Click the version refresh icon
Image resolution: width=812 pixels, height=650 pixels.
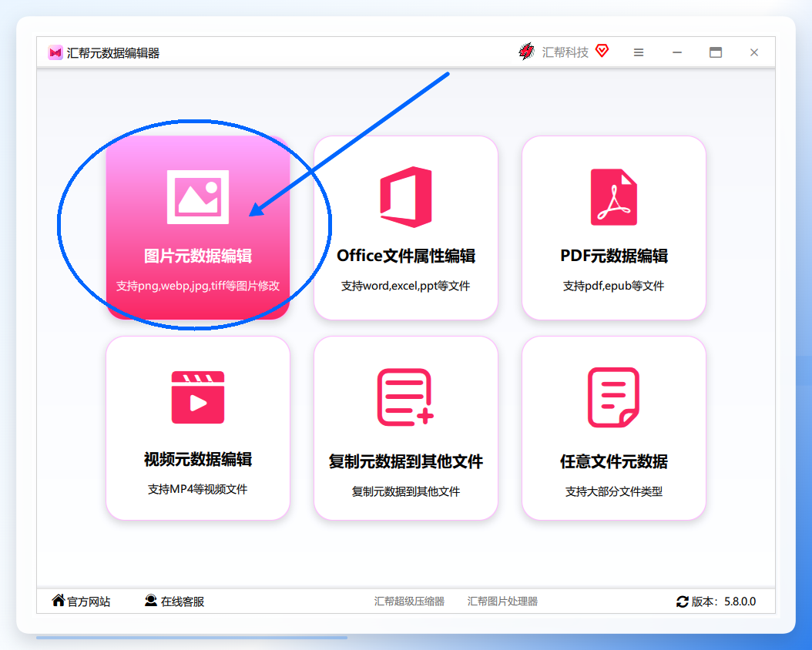coord(683,601)
